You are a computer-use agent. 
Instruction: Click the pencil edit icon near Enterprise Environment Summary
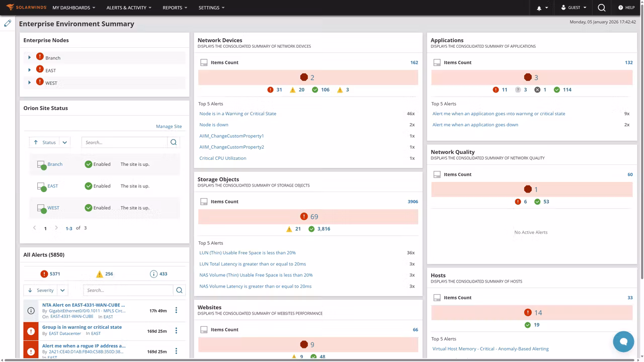click(x=8, y=23)
